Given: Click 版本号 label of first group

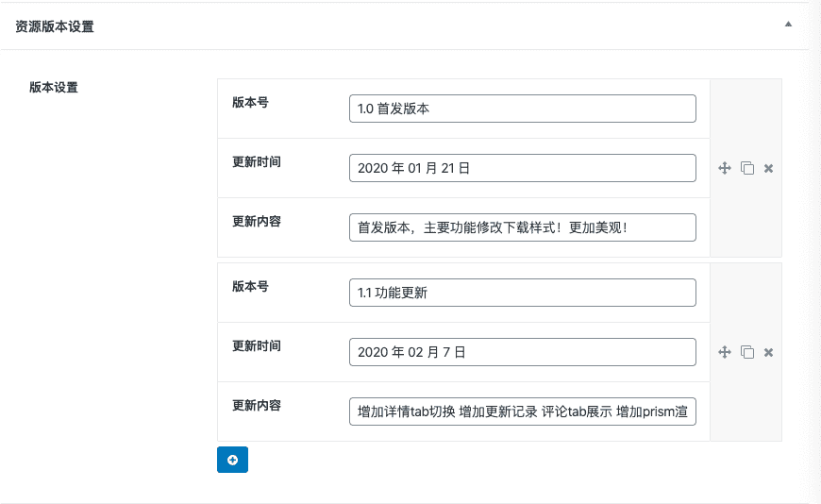Looking at the screenshot, I should click(250, 102).
